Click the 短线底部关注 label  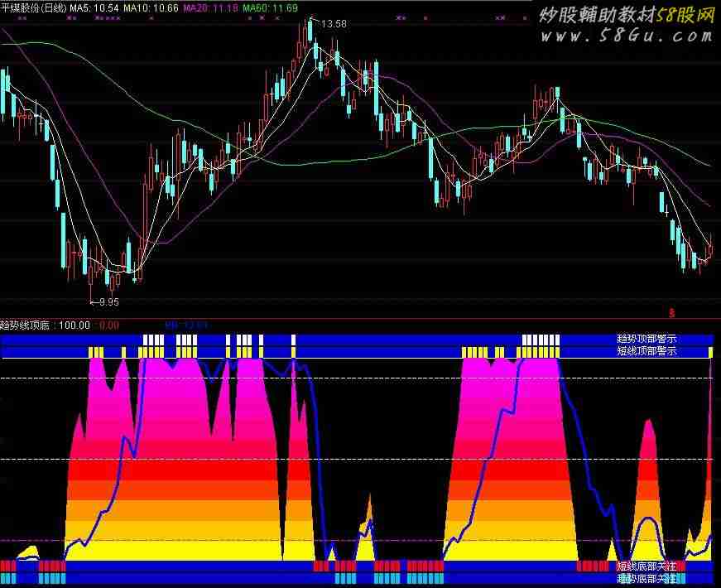click(646, 566)
